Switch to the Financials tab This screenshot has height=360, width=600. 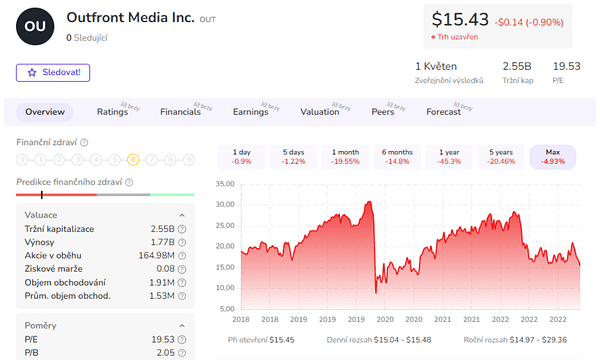pyautogui.click(x=181, y=112)
